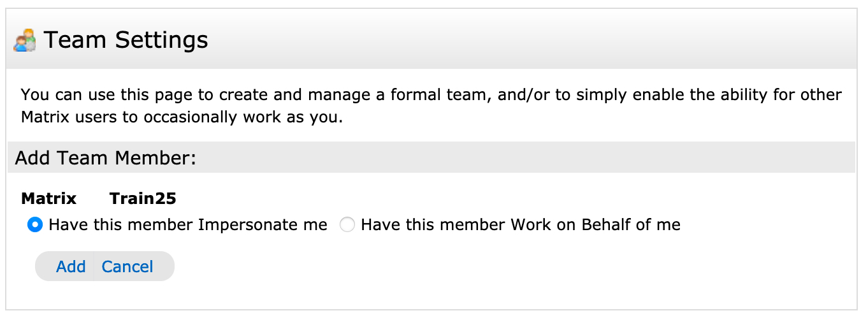Image resolution: width=868 pixels, height=320 pixels.
Task: Click the word "Impersonate" in the first option
Action: [243, 225]
